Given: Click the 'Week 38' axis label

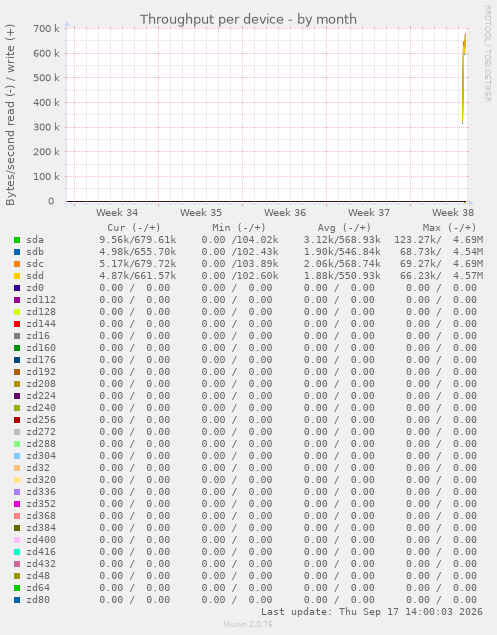Looking at the screenshot, I should [x=453, y=213].
